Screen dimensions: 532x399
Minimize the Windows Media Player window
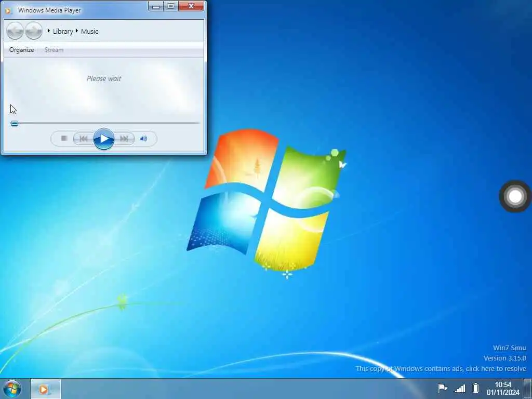click(156, 6)
